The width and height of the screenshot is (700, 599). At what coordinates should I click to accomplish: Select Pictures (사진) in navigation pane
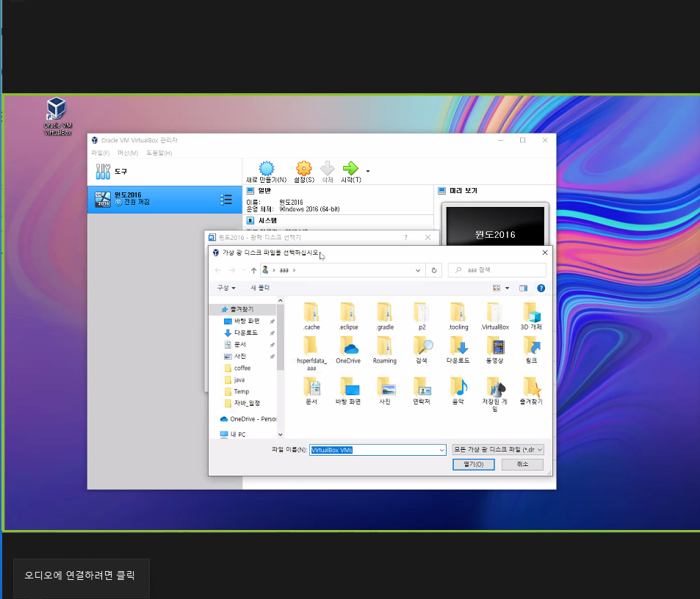coord(239,356)
